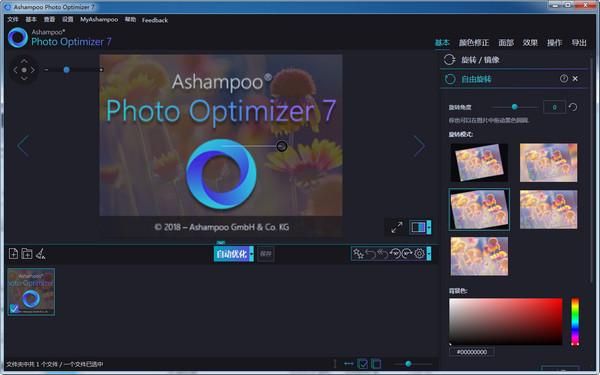Click the magic stars optimize icon
The height and width of the screenshot is (375, 600).
click(359, 253)
